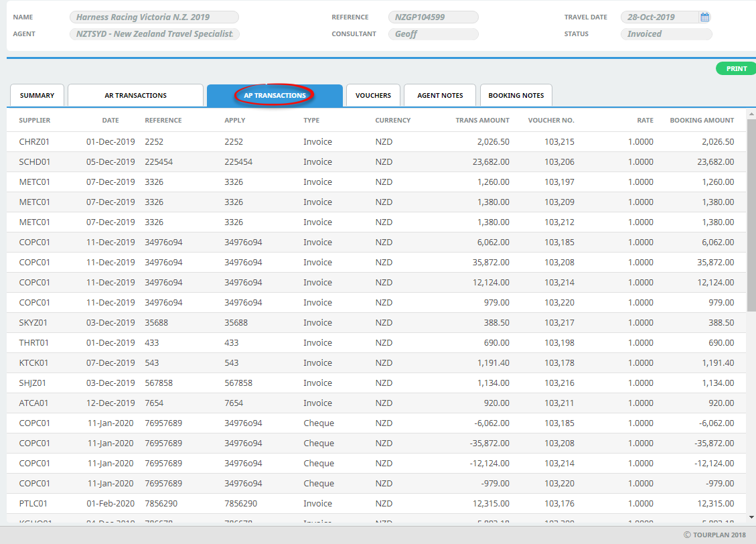The image size is (756, 544).
Task: Click the Trans Amount column header
Action: [483, 121]
